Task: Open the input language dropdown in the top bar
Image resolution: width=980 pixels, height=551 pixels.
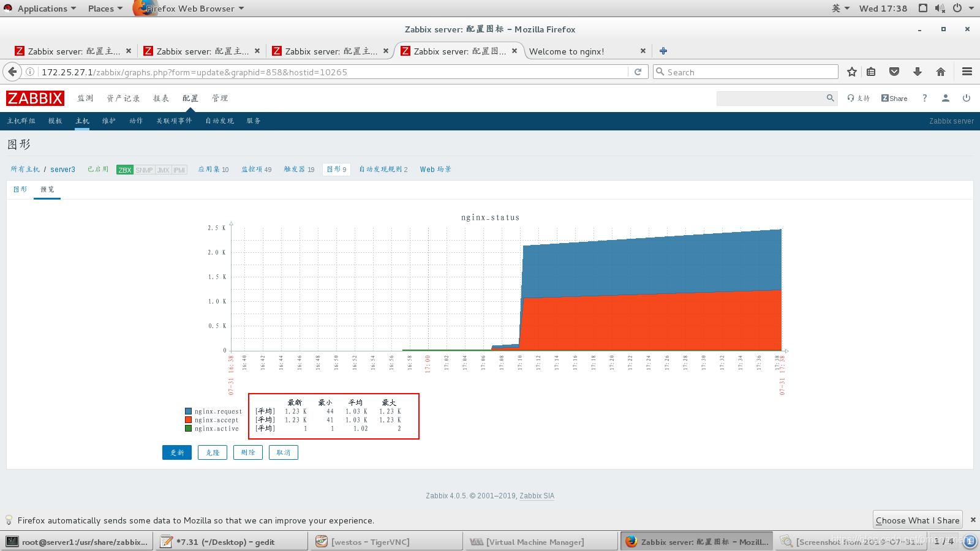Action: click(840, 8)
